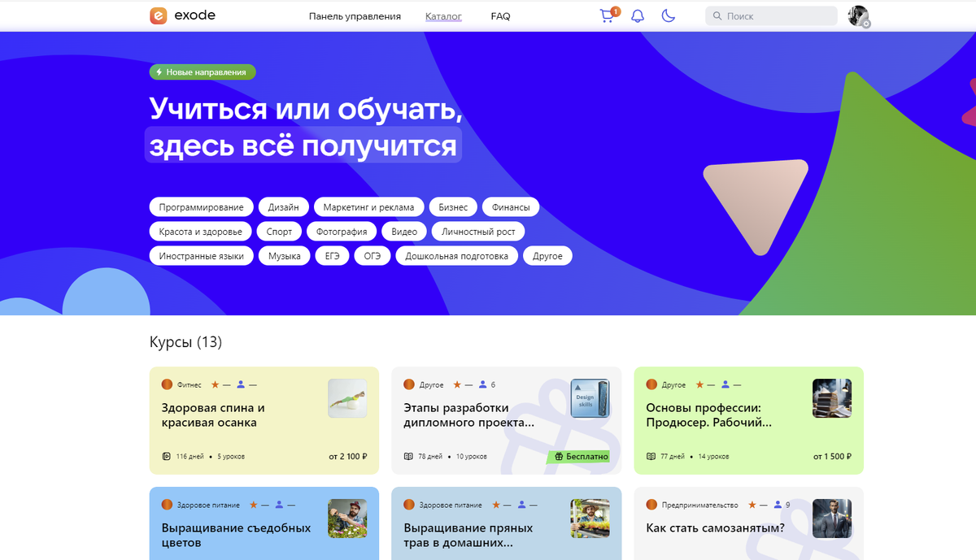Image resolution: width=976 pixels, height=560 pixels.
Task: Open the shopping cart
Action: (x=607, y=15)
